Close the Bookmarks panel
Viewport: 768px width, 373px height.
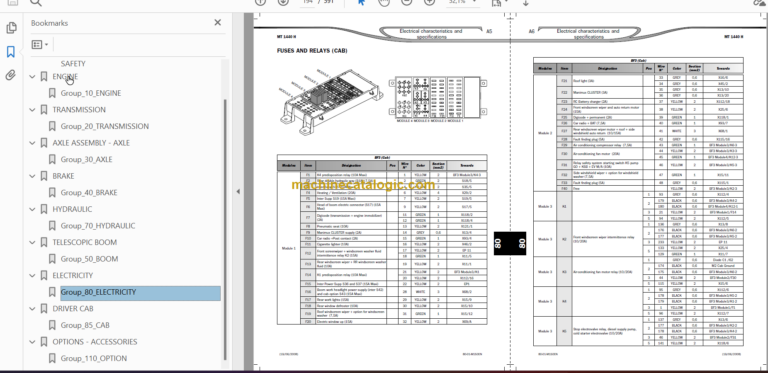point(217,23)
